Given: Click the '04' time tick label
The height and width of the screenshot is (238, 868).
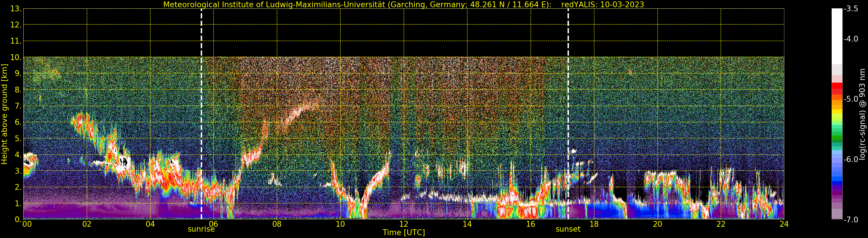Looking at the screenshot, I should (150, 224).
